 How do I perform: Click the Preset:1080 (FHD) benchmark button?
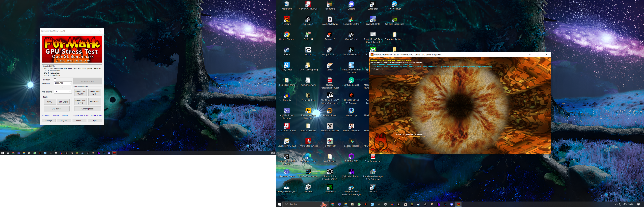pos(80,102)
